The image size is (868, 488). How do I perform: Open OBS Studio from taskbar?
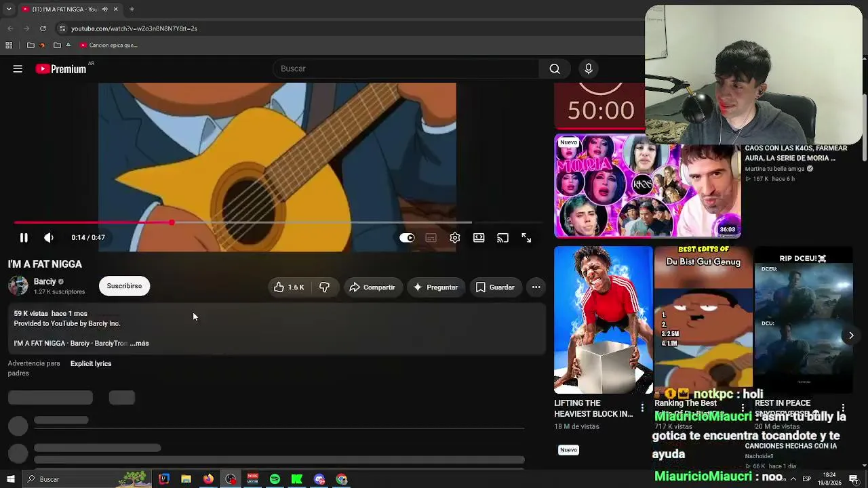231,479
